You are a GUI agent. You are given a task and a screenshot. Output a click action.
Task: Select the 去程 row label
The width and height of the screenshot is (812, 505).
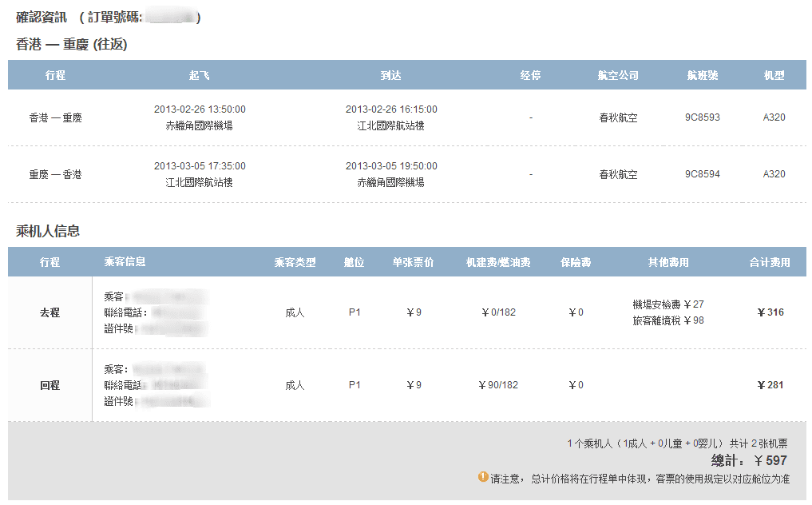(x=50, y=312)
